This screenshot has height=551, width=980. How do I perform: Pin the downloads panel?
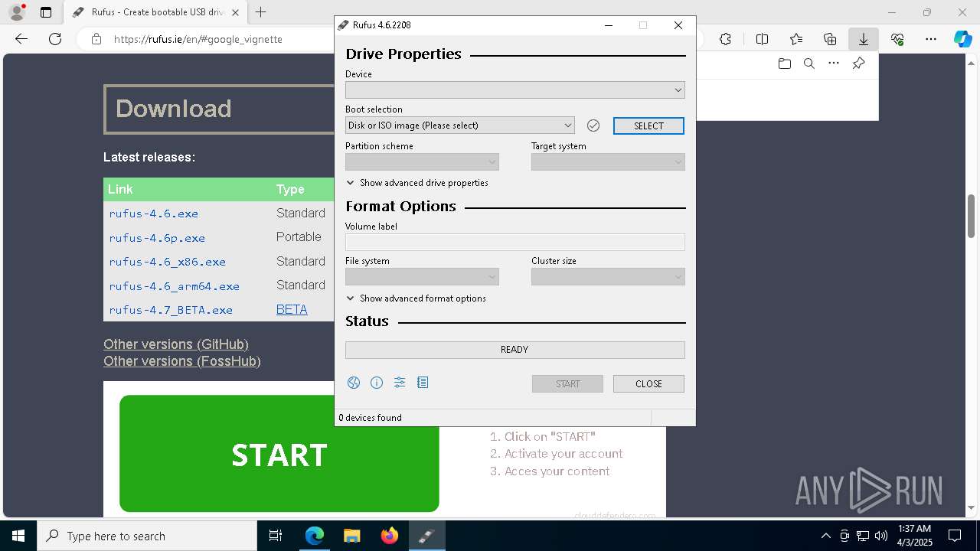[859, 64]
